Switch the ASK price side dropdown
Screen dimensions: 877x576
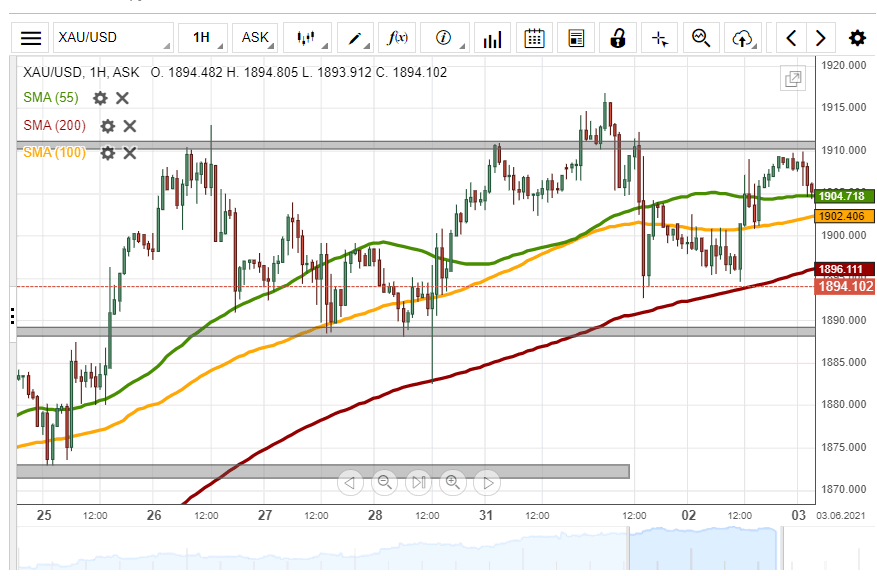click(256, 38)
